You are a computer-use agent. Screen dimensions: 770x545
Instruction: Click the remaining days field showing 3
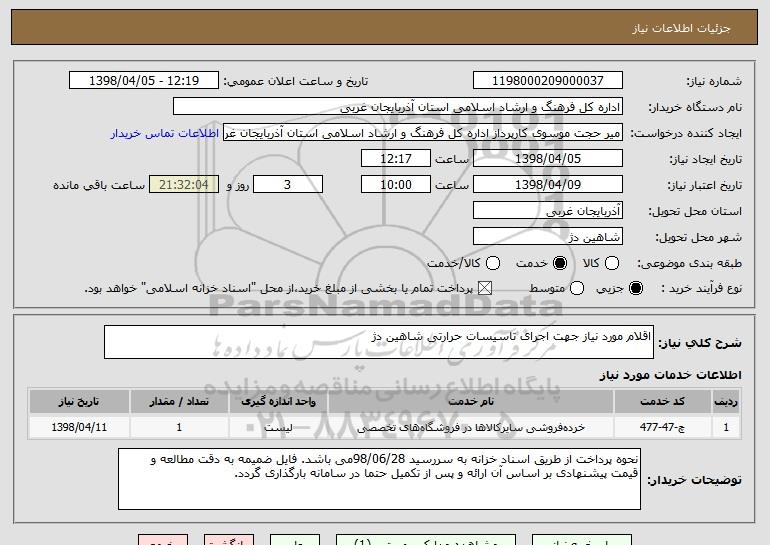288,185
